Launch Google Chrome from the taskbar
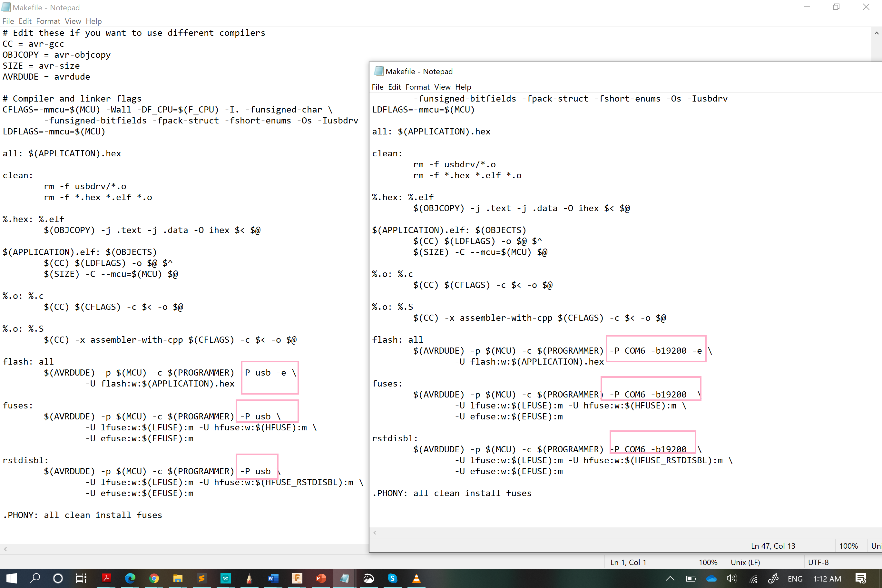Viewport: 882px width, 588px height. coord(154,578)
